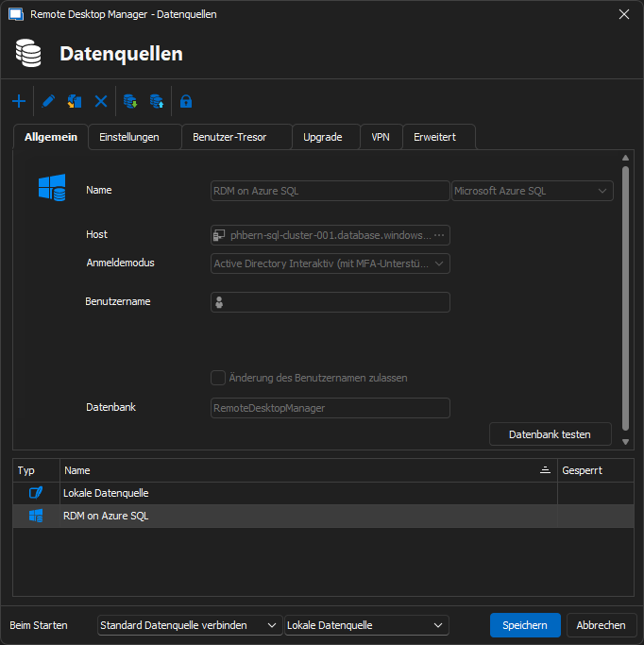This screenshot has height=645, width=644.
Task: Click the add new data source plus icon
Action: [x=19, y=101]
